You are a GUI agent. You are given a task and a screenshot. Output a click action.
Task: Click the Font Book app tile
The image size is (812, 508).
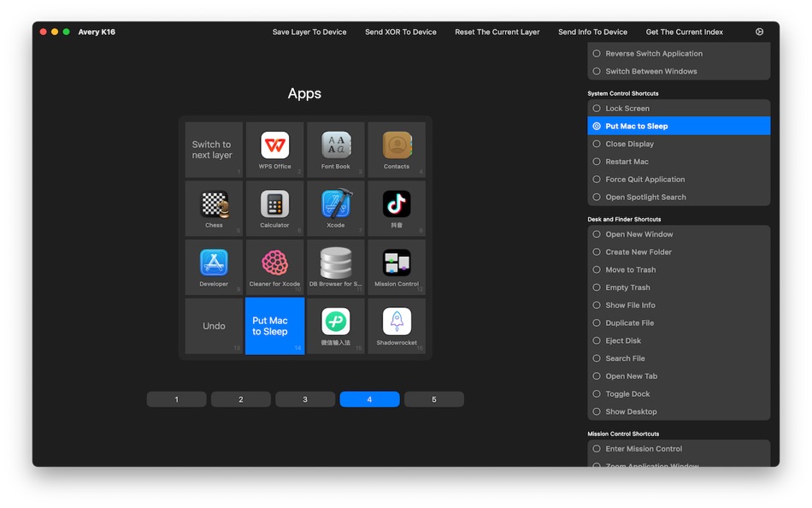tap(336, 150)
